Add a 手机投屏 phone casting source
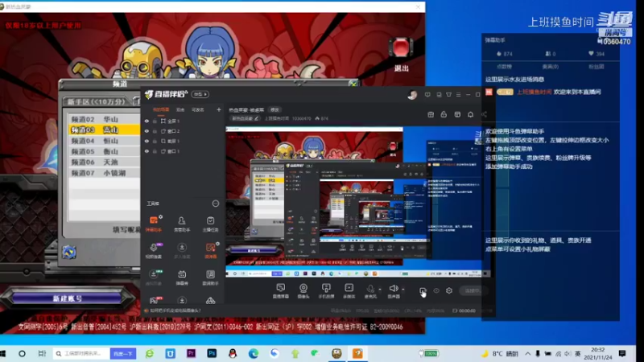This screenshot has height=362, width=644. click(326, 290)
